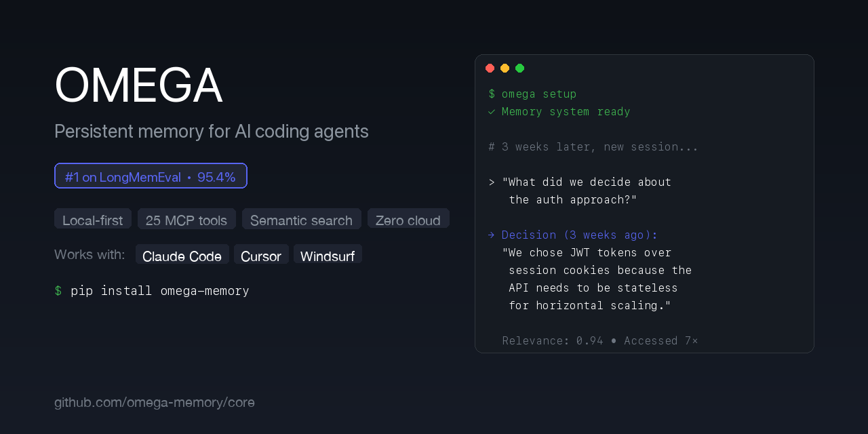Click the dollar prompt before omega setup
Image resolution: width=868 pixels, height=434 pixels.
tap(492, 94)
